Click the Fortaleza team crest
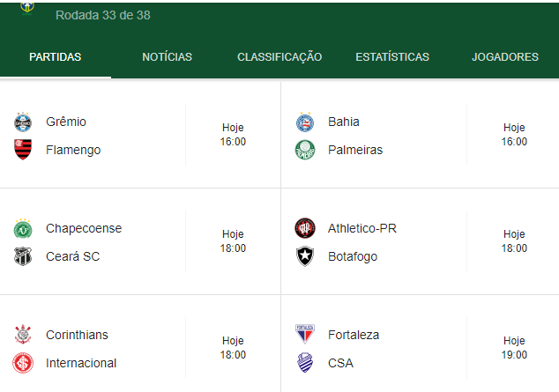This screenshot has height=392, width=559. coord(305,335)
